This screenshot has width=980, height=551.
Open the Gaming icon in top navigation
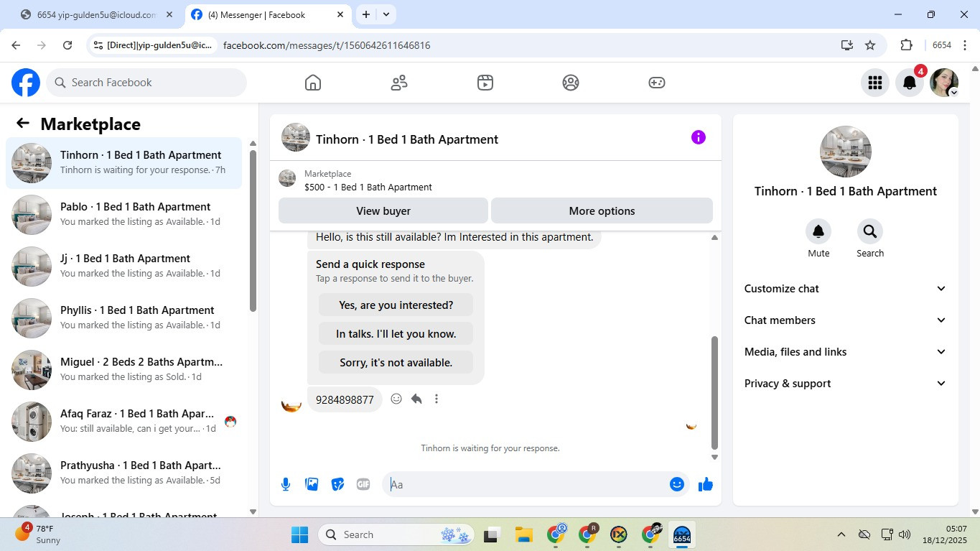tap(657, 83)
